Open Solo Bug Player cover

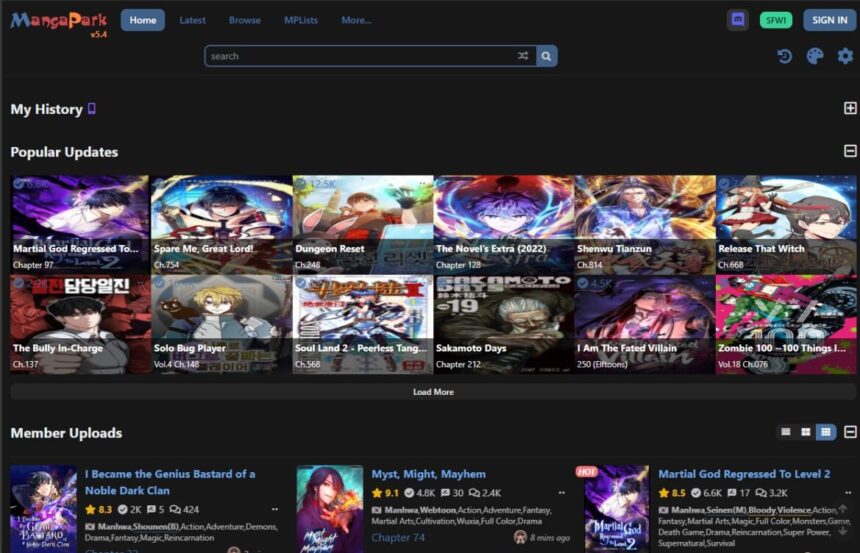click(x=221, y=324)
